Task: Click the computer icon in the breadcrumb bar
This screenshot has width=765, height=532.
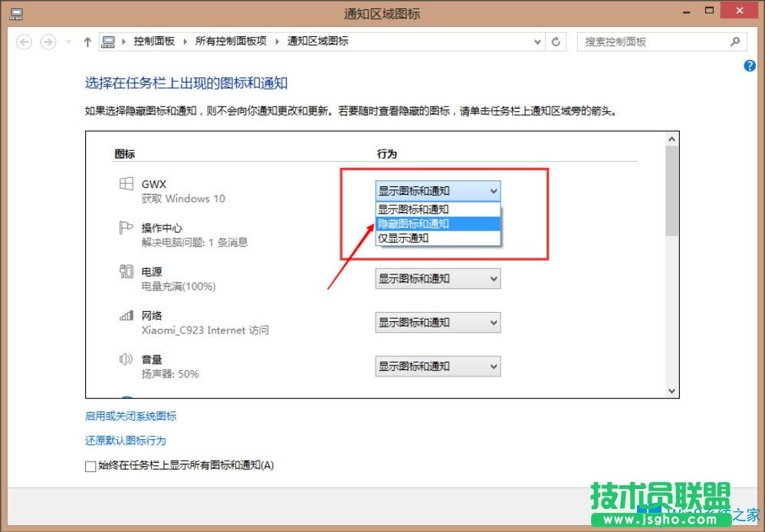Action: 107,42
